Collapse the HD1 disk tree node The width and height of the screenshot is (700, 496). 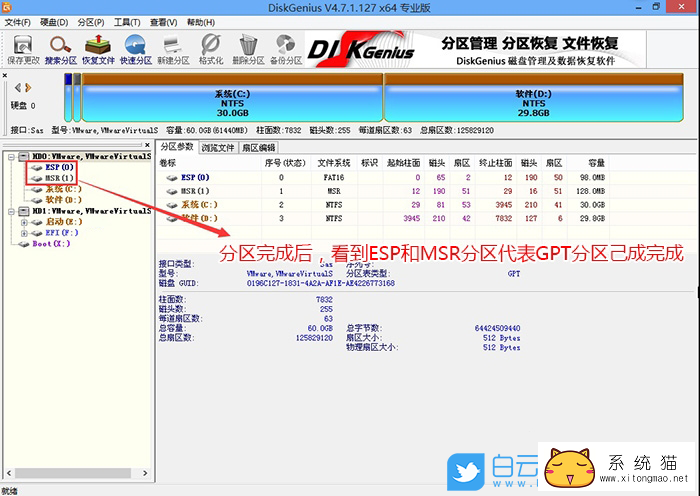(12, 211)
